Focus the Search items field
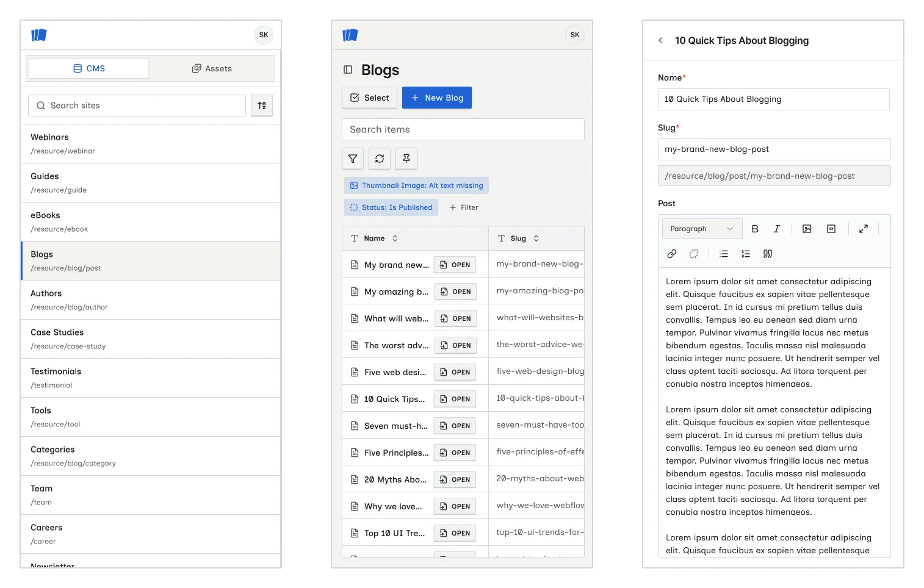The image size is (924, 588). [463, 129]
